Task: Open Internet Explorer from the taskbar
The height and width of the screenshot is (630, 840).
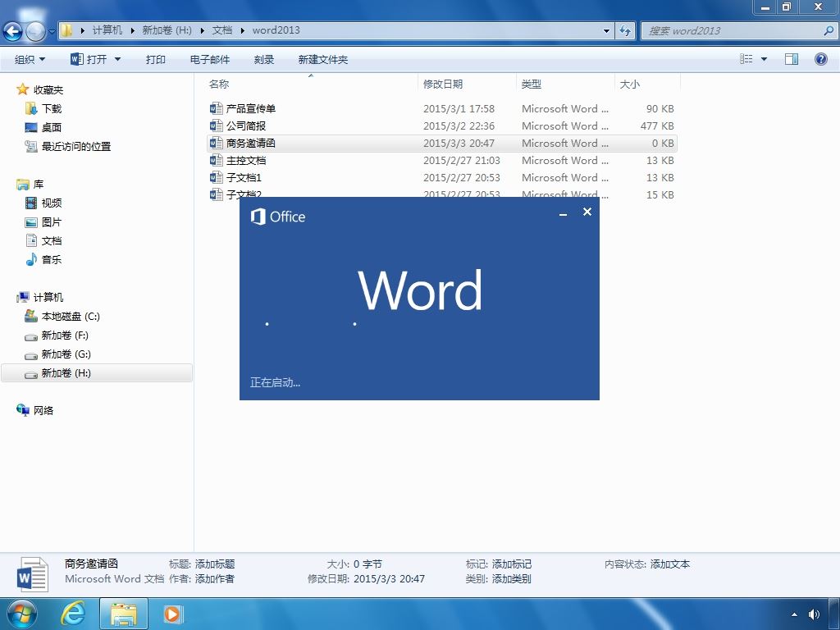Action: (73, 613)
